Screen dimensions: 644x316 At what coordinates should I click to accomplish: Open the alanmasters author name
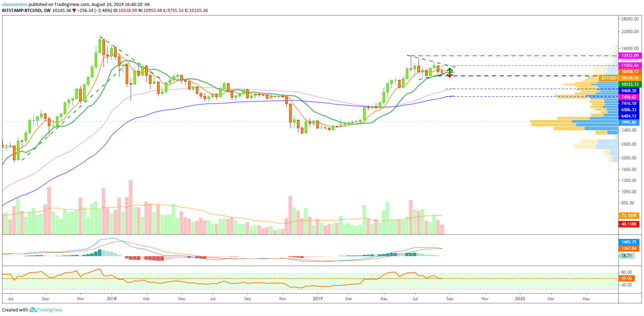[x=15, y=5]
